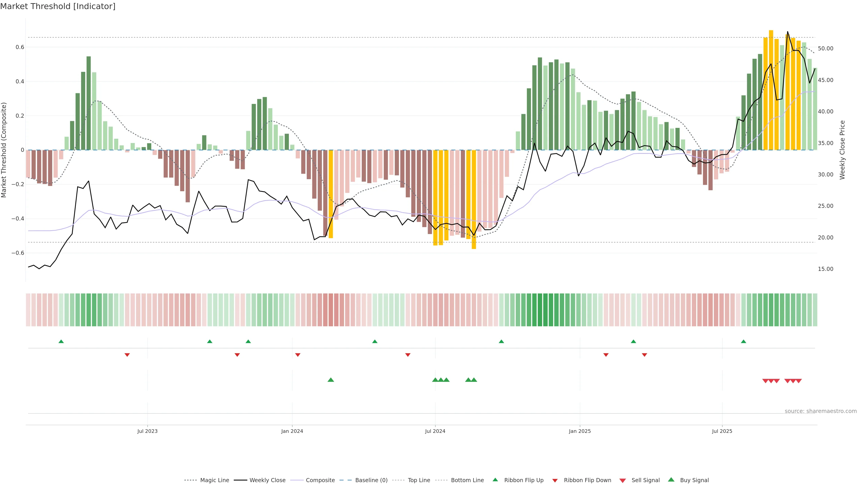Click the Jan 2025 x-axis label
The width and height of the screenshot is (868, 488).
pos(580,431)
